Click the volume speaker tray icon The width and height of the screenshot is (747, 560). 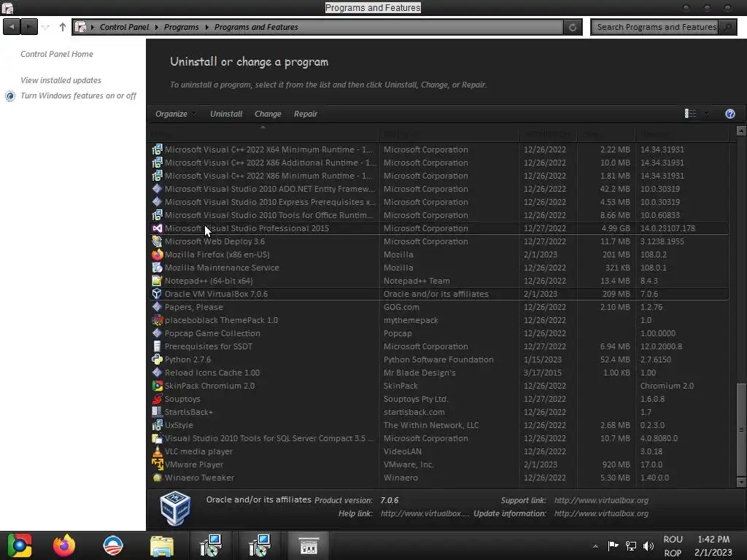point(648,545)
